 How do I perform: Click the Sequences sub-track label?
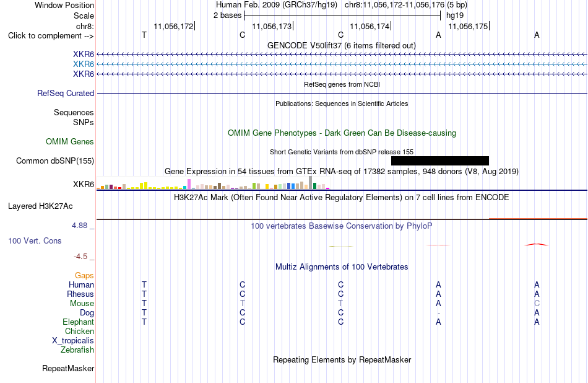(74, 112)
